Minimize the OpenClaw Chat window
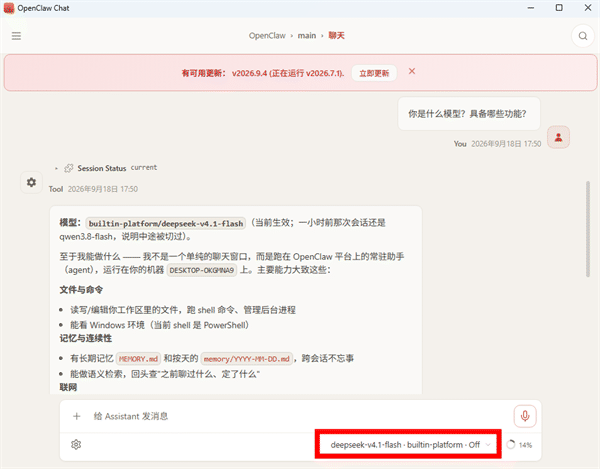The width and height of the screenshot is (600, 469). 531,8
